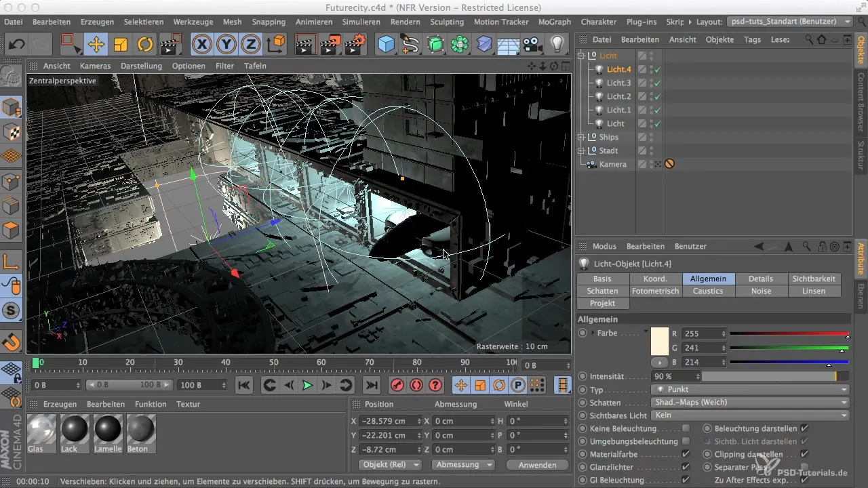Open the Attribute manager Modus menu

(x=604, y=246)
